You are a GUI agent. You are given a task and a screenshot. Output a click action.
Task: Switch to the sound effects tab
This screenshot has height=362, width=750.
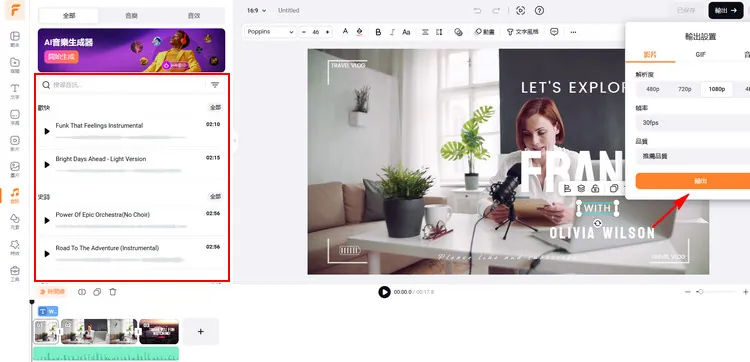pyautogui.click(x=194, y=16)
